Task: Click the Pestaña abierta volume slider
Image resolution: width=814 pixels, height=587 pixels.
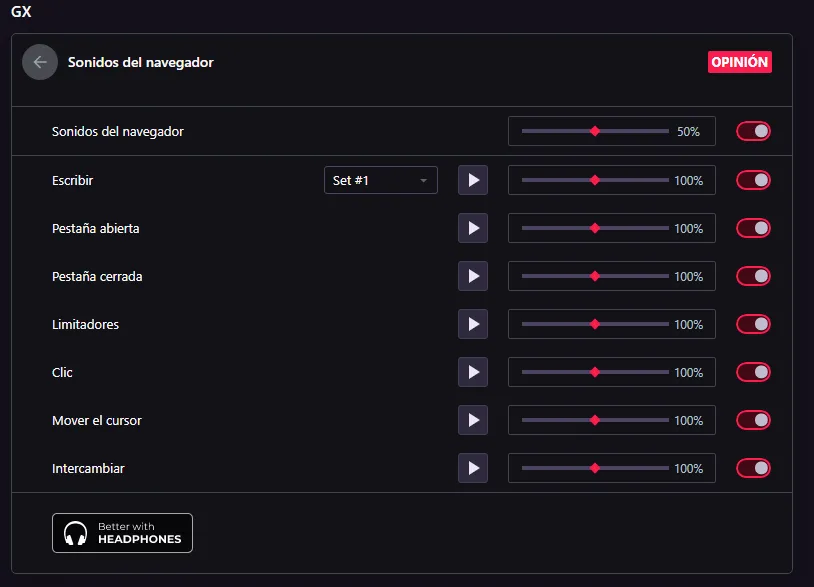Action: click(x=595, y=228)
